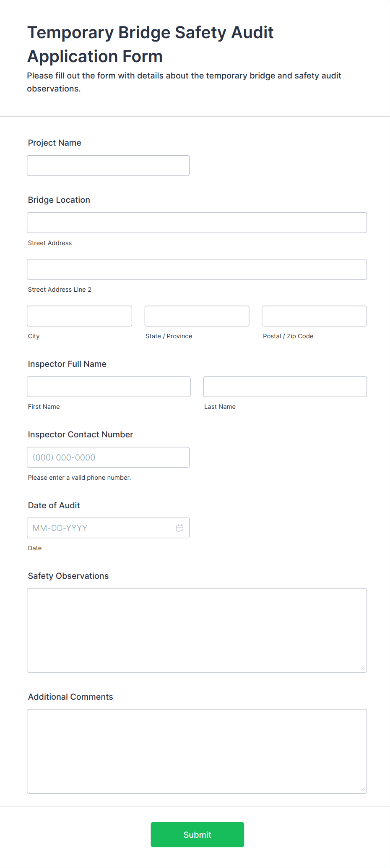Select the Postal / Zip Code field
Image resolution: width=390 pixels, height=868 pixels.
click(315, 316)
